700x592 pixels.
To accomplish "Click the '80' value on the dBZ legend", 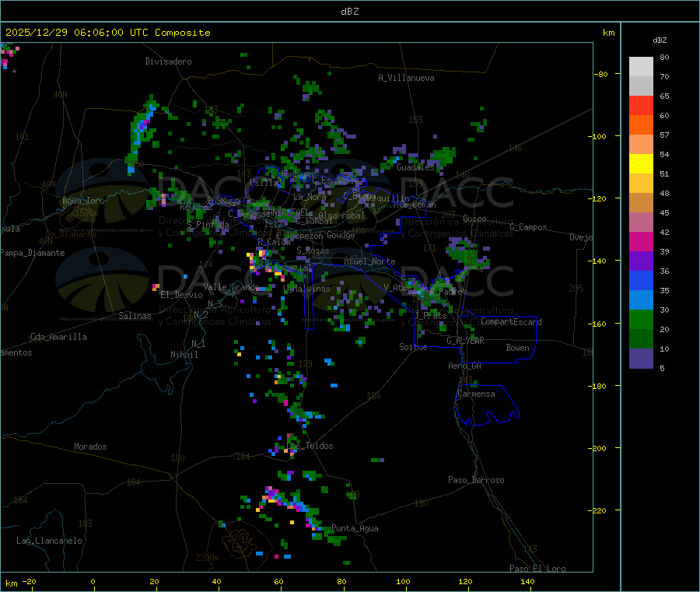I will pyautogui.click(x=664, y=57).
